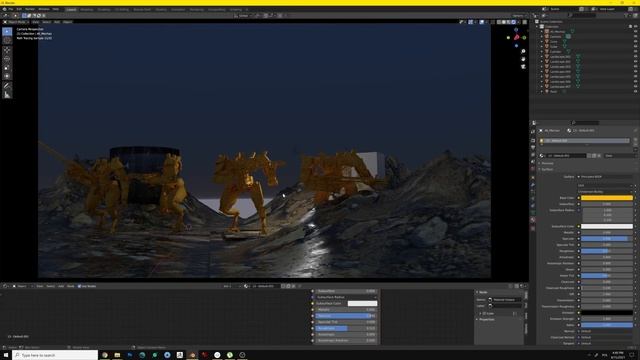Expand the Preview panel
The width and height of the screenshot is (640, 360).
546,163
